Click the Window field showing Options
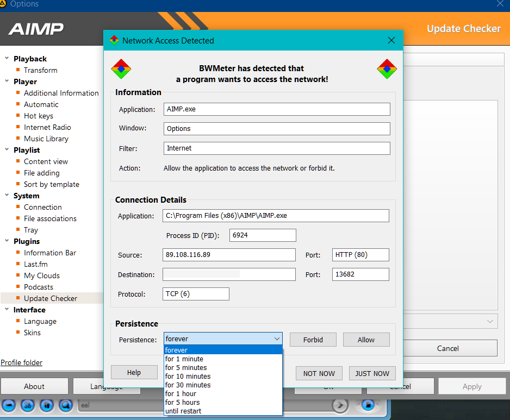 click(x=277, y=129)
